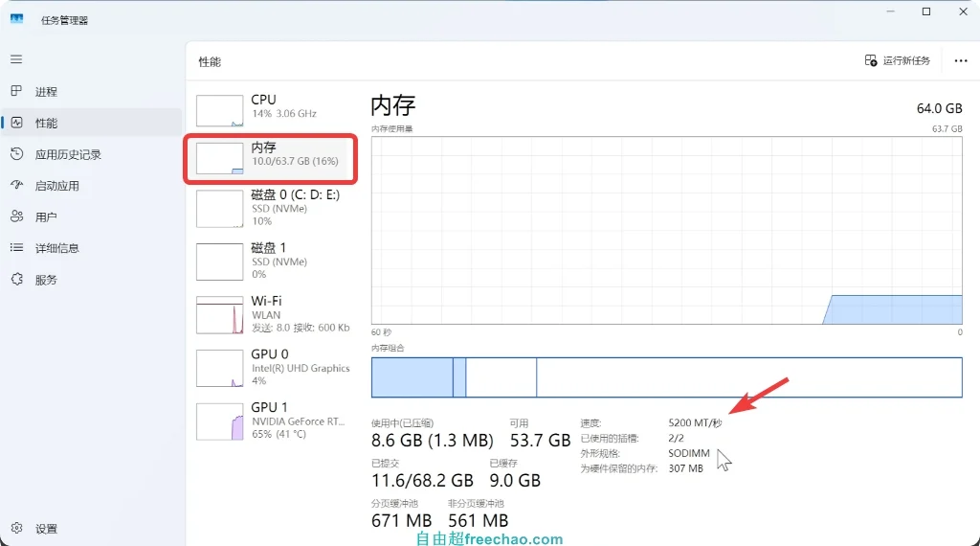Open 设置 at sidebar bottom
980x546 pixels.
point(46,529)
